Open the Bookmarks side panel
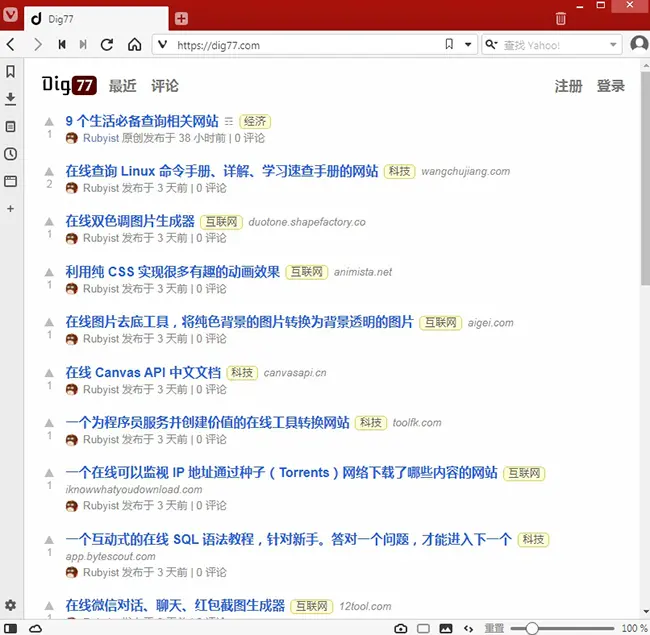650x635 pixels. point(10,72)
